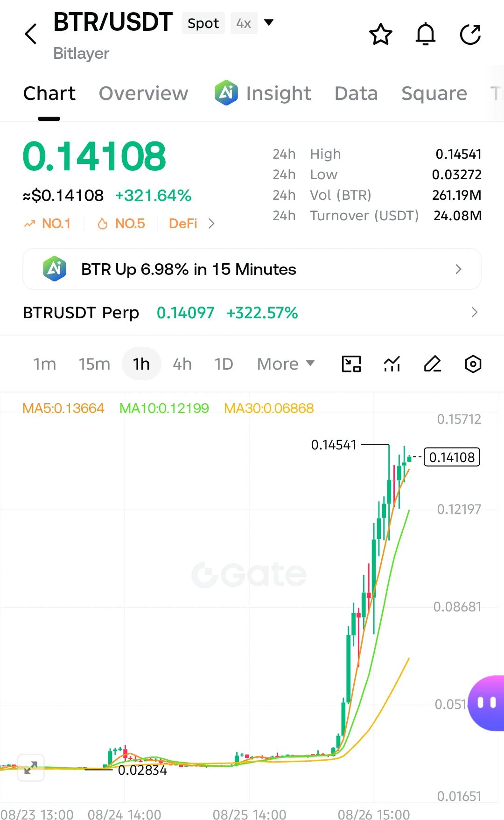This screenshot has height=820, width=504.
Task: Tap the BTR/USDT pair title
Action: 113,22
